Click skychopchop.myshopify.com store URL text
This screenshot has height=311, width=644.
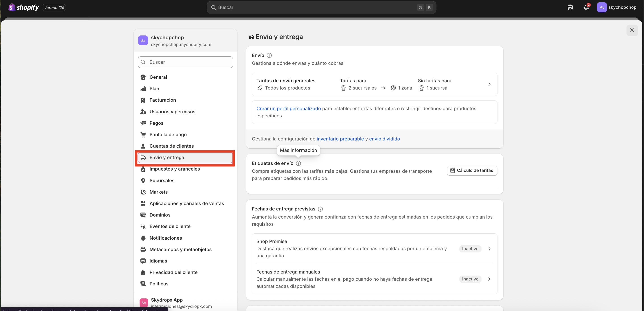pyautogui.click(x=181, y=44)
